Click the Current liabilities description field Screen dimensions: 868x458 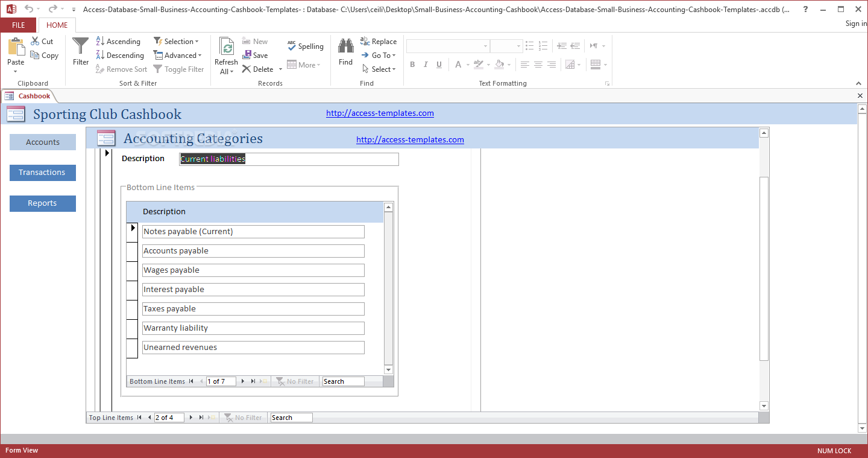[x=289, y=159]
